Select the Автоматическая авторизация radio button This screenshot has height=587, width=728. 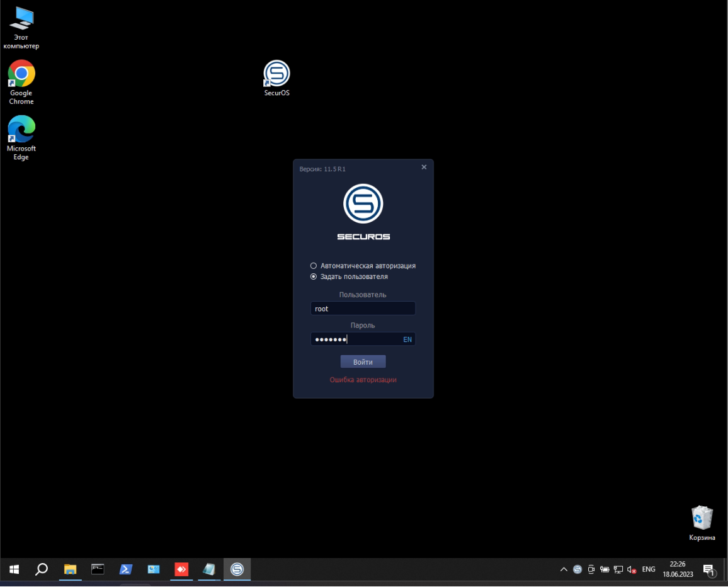[314, 266]
